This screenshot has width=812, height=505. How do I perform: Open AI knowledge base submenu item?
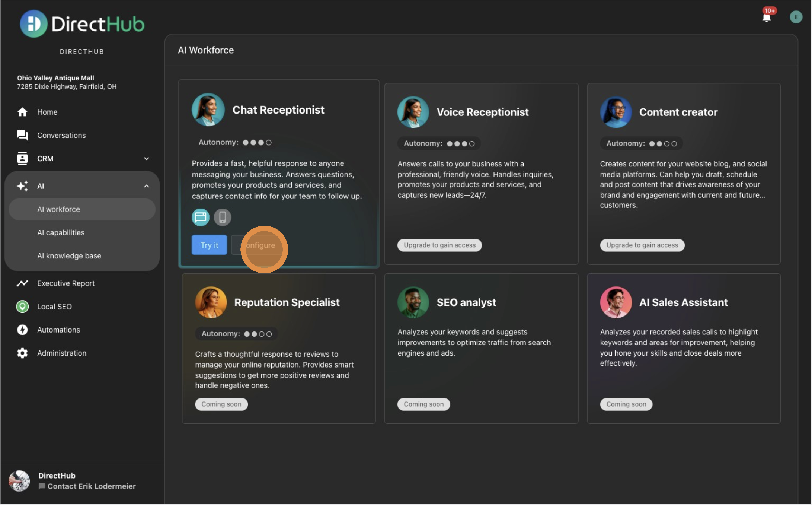point(69,256)
